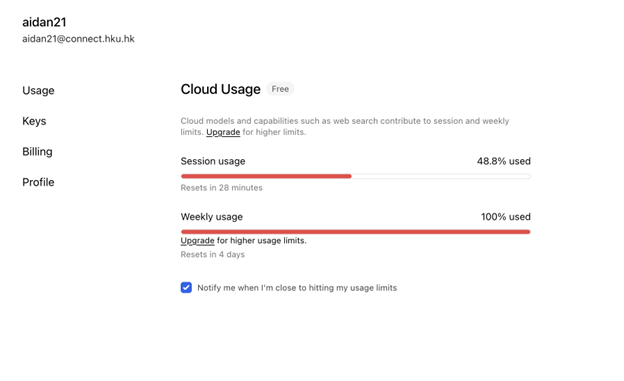The height and width of the screenshot is (381, 624).
Task: Click the Upgrade link in description paragraph
Action: [x=223, y=132]
